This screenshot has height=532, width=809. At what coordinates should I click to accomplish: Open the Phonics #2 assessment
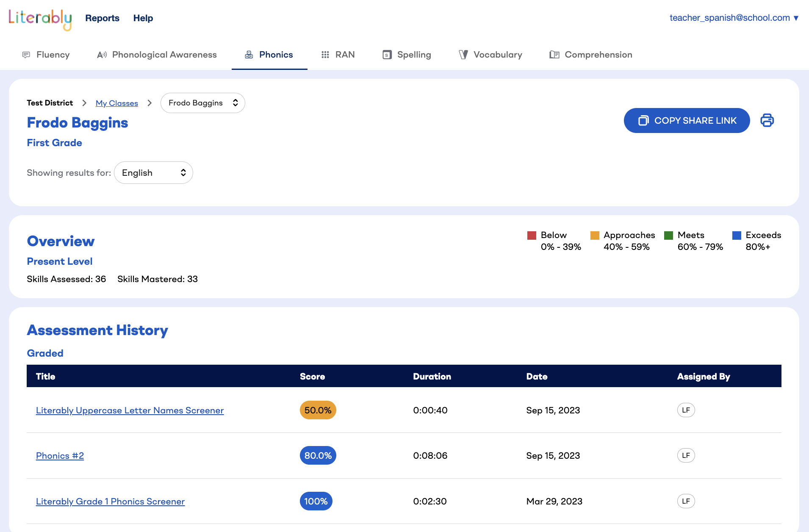click(60, 455)
